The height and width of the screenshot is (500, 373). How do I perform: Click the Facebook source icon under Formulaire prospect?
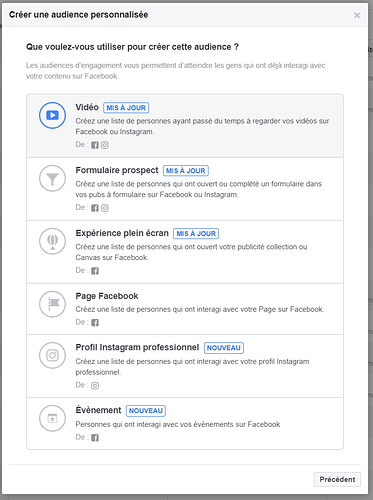click(x=95, y=208)
